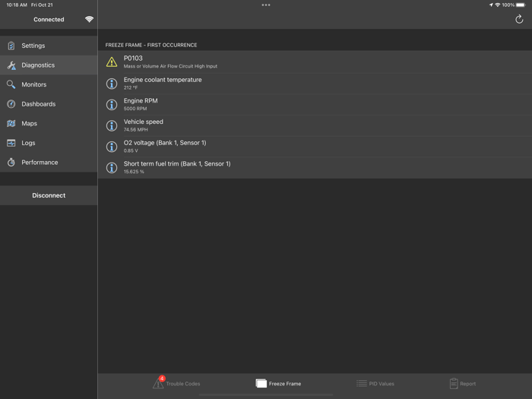Open Maps from the sidebar
This screenshot has height=399, width=532.
click(49, 123)
